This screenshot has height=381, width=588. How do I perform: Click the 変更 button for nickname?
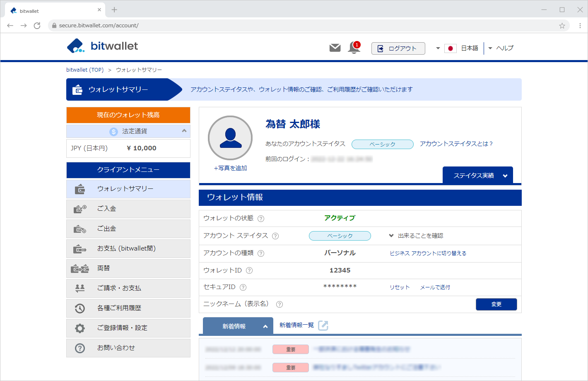(x=496, y=304)
